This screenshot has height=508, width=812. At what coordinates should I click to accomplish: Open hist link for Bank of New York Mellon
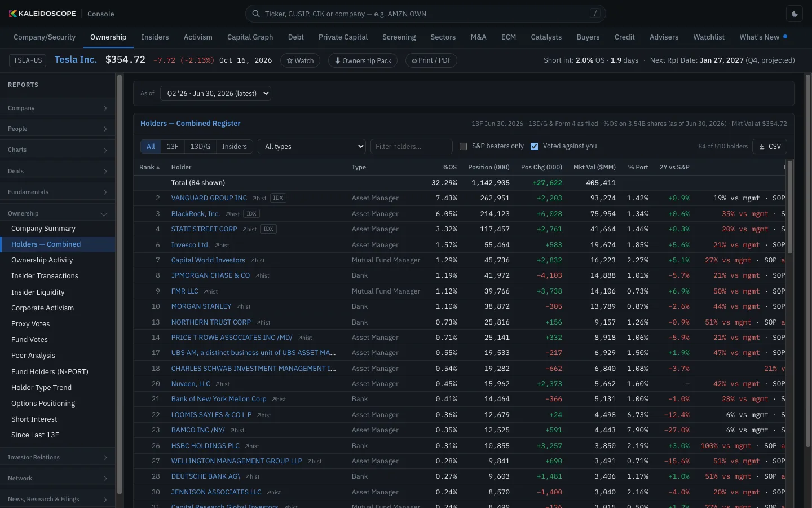(x=279, y=399)
